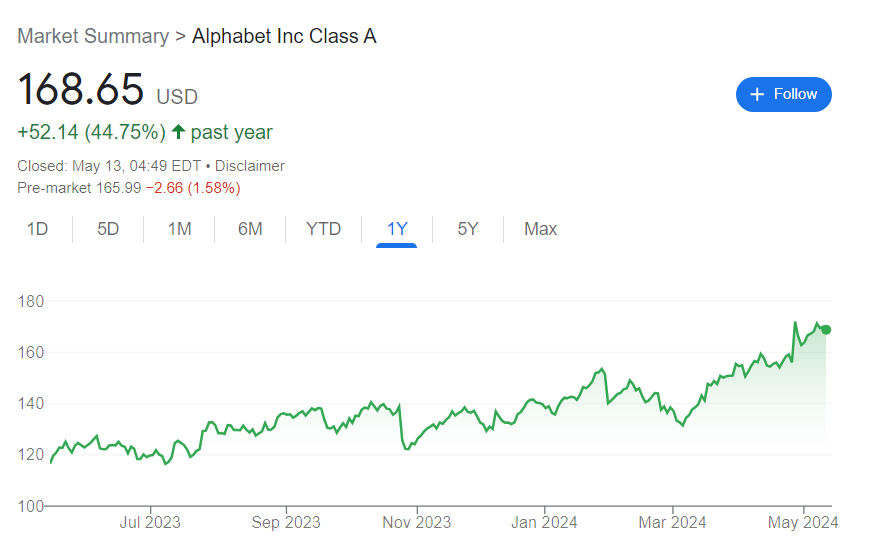The height and width of the screenshot is (537, 884).
Task: Click the Jan 2024 axis label
Action: (544, 522)
